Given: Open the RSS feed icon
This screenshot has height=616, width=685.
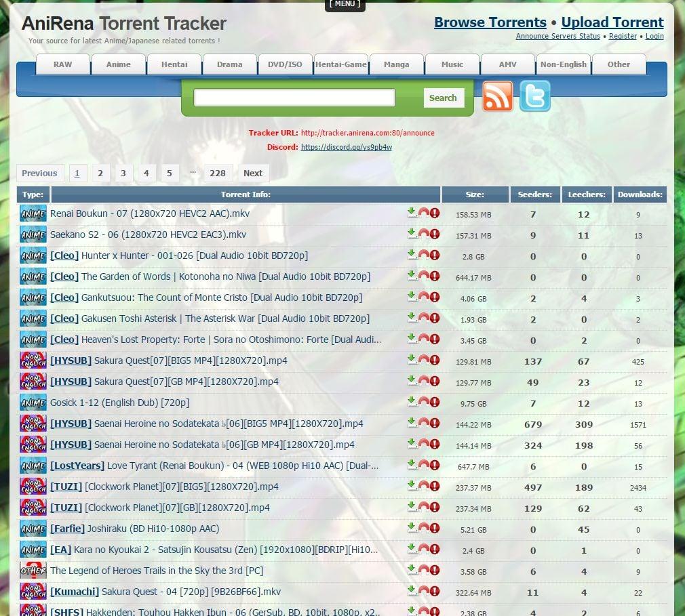Looking at the screenshot, I should 498,96.
